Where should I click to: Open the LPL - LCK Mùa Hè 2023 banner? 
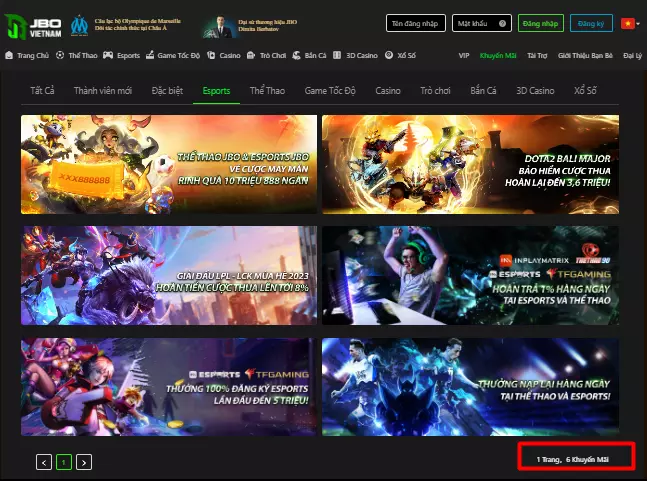[169, 275]
